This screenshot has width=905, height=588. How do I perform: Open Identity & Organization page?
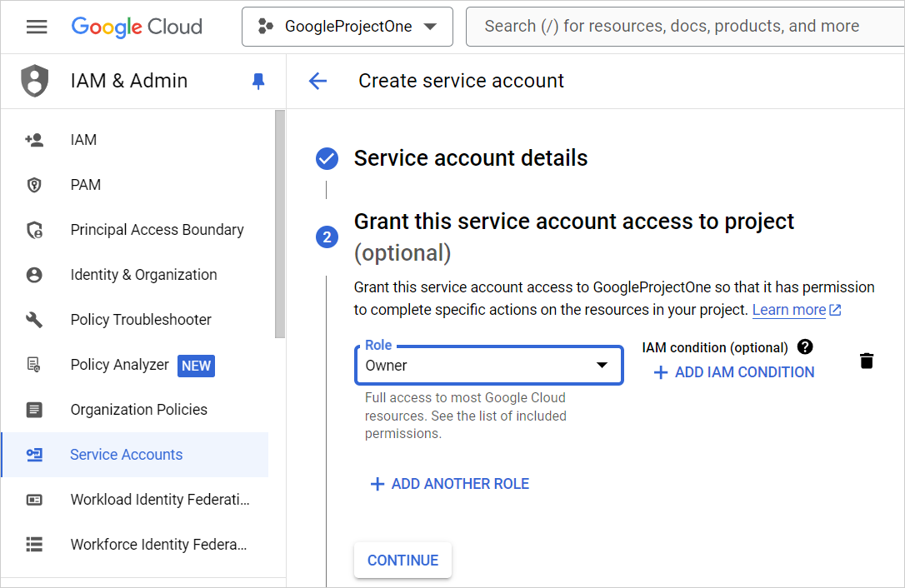tap(143, 275)
